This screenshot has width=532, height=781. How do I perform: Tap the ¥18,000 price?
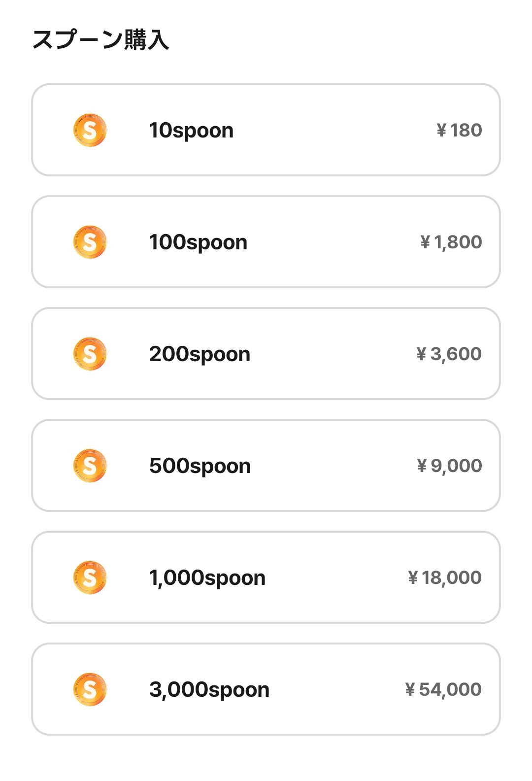[445, 577]
